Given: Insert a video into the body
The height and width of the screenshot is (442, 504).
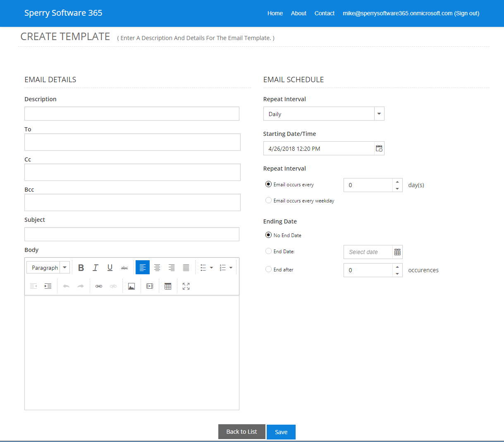Looking at the screenshot, I should pyautogui.click(x=150, y=286).
